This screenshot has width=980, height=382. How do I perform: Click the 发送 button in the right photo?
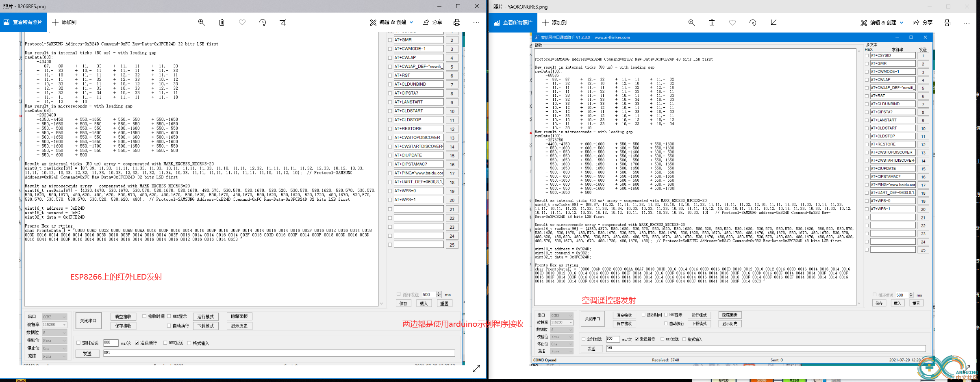[591, 349]
